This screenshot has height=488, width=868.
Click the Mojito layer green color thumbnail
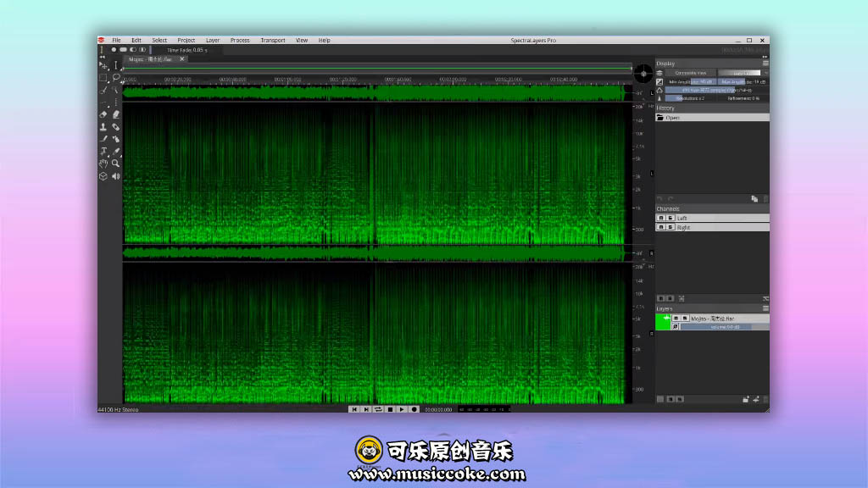click(663, 323)
